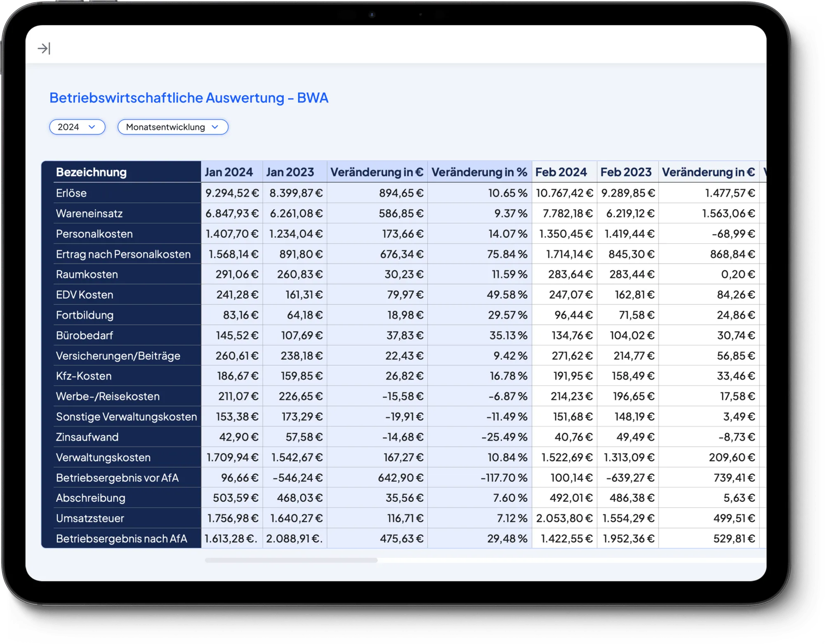Select the Jan 2023 column header
This screenshot has height=644, width=825.
pos(290,172)
